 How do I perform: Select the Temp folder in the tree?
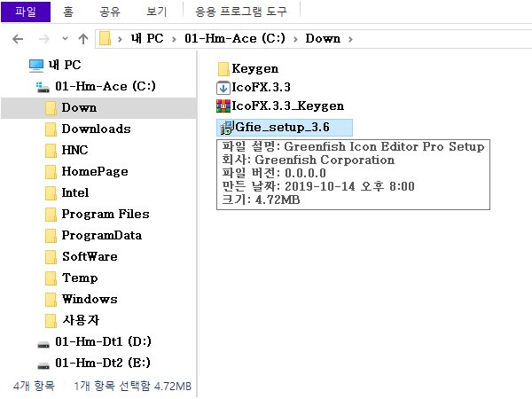(x=80, y=278)
